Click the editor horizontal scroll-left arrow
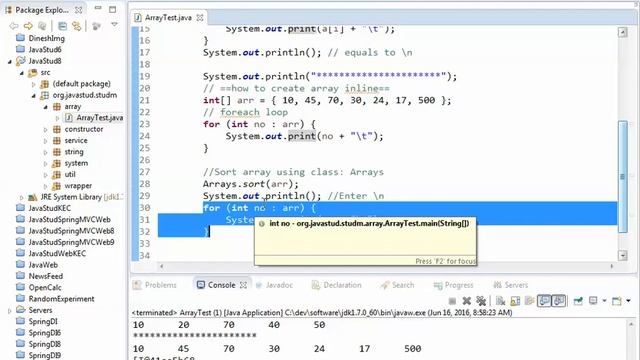The height and width of the screenshot is (360, 640). (x=162, y=266)
